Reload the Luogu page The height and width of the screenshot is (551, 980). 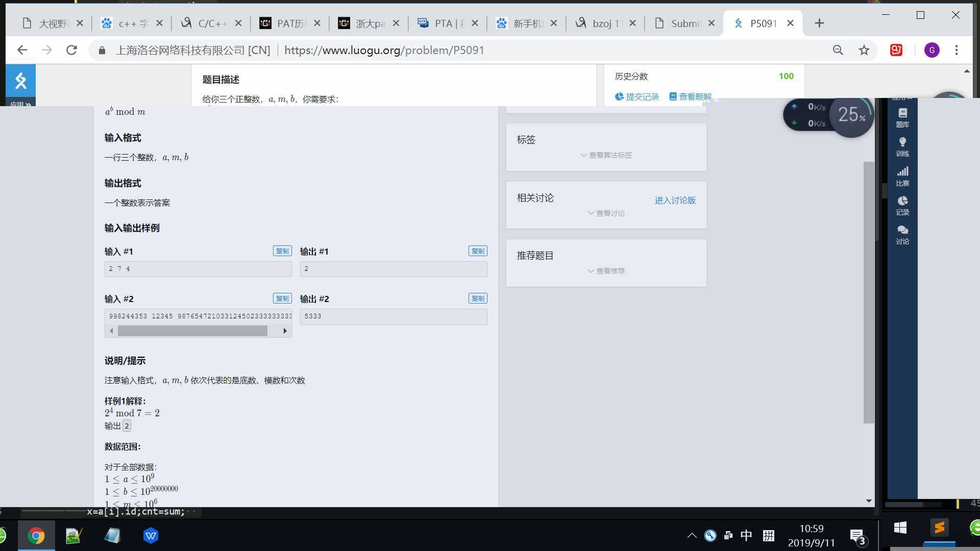pos(71,50)
